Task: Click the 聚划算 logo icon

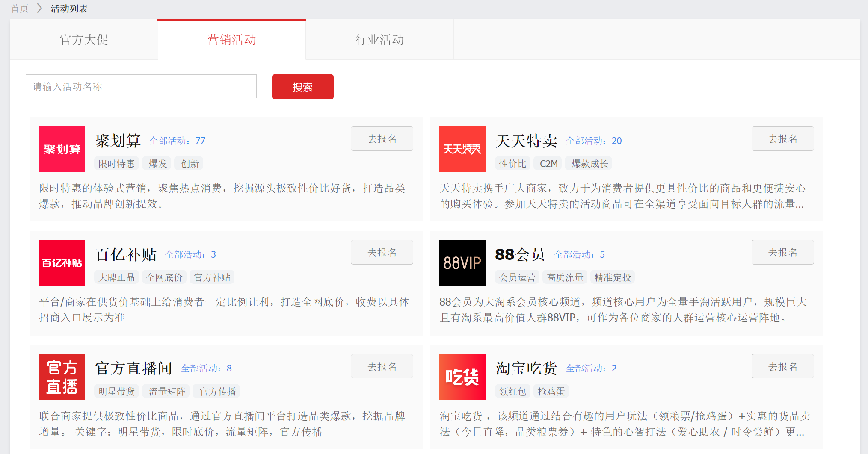Action: [x=62, y=149]
